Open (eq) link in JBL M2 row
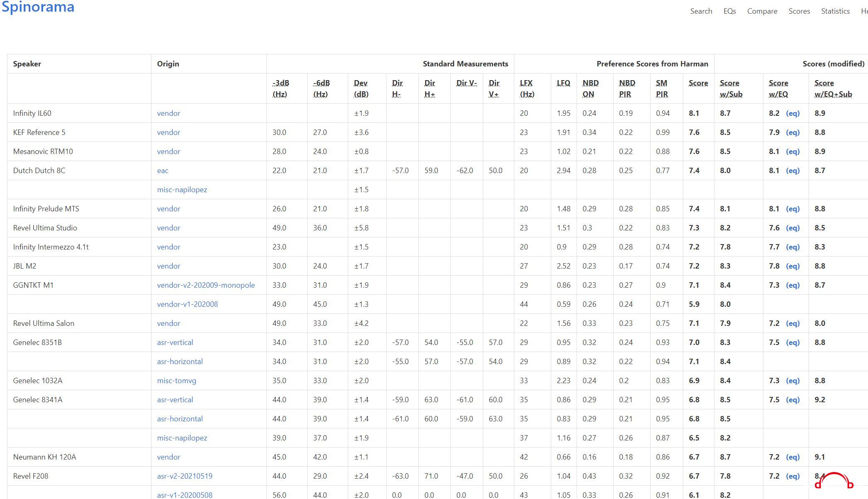This screenshot has height=499, width=868. pos(792,266)
